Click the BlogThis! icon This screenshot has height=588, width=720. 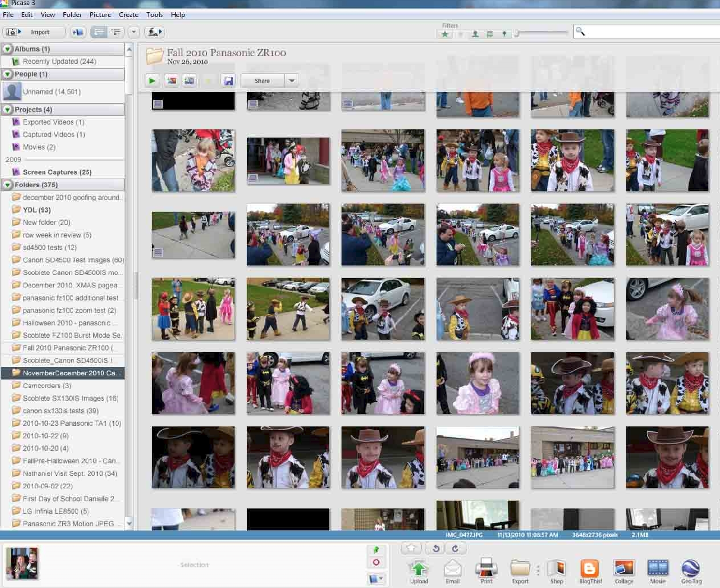[590, 570]
